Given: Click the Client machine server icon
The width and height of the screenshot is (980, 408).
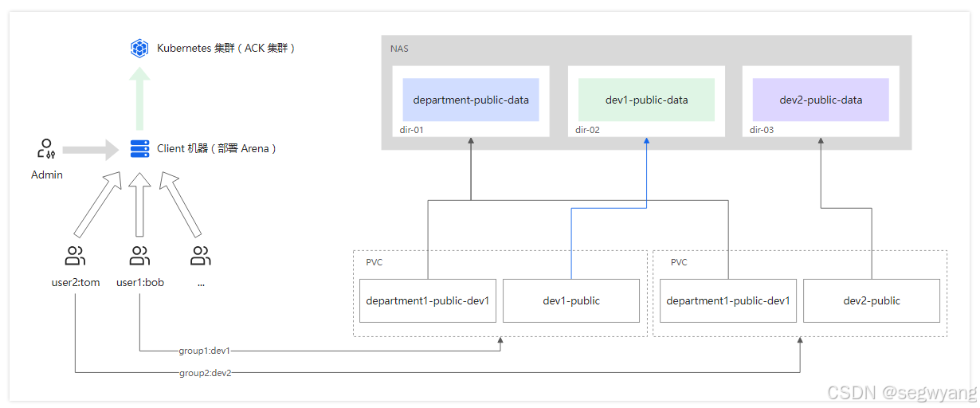Looking at the screenshot, I should pos(139,148).
